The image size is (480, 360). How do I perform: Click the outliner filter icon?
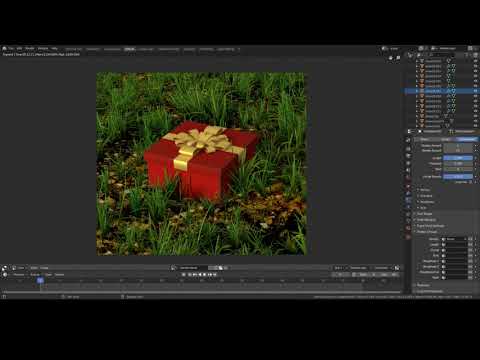tap(468, 55)
